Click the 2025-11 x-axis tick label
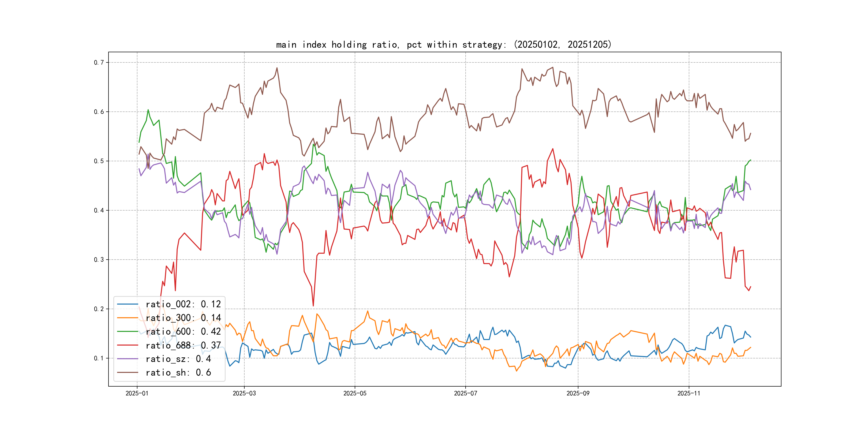Screen dimensions: 868x434 [689, 393]
